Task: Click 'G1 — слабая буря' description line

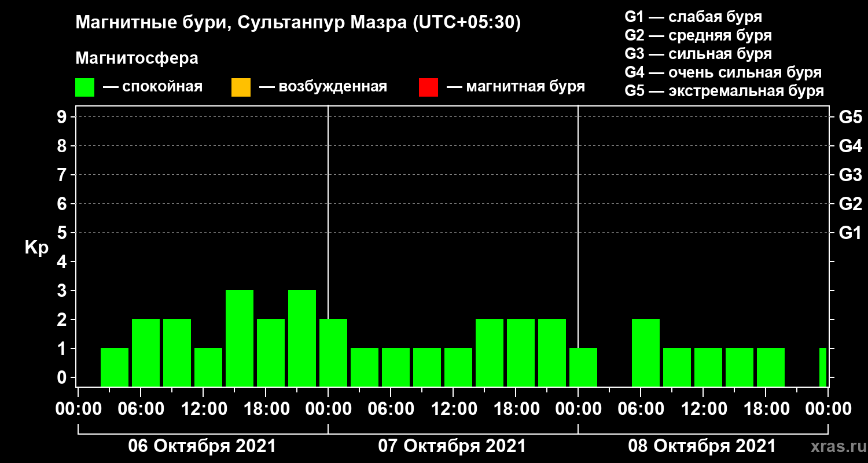Action: point(693,16)
